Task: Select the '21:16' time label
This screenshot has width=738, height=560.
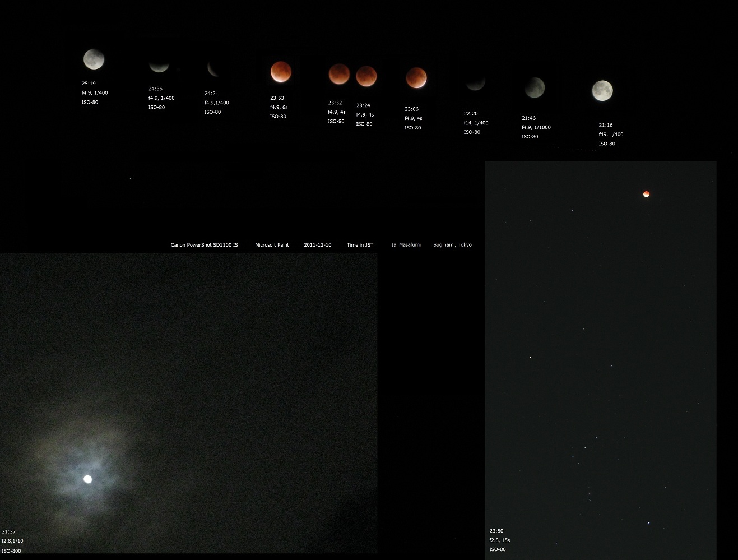Action: (x=606, y=126)
